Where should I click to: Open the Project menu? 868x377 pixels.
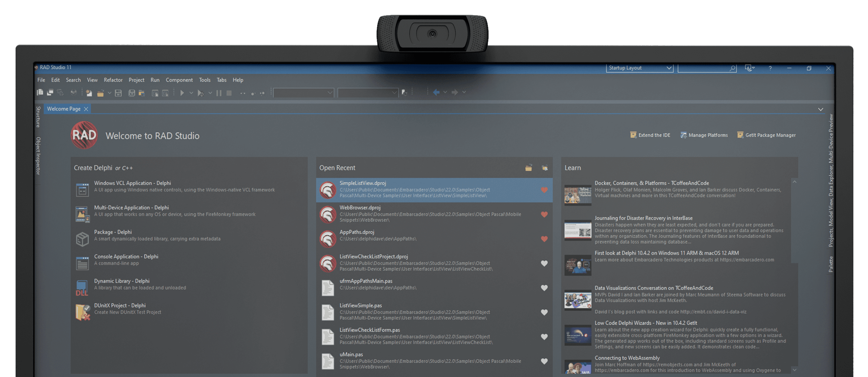(x=136, y=80)
